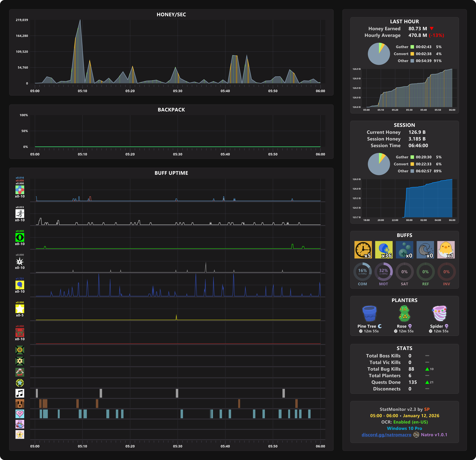The image size is (476, 460).
Task: Click the Pine Tree blue planter icon
Action: tap(369, 313)
